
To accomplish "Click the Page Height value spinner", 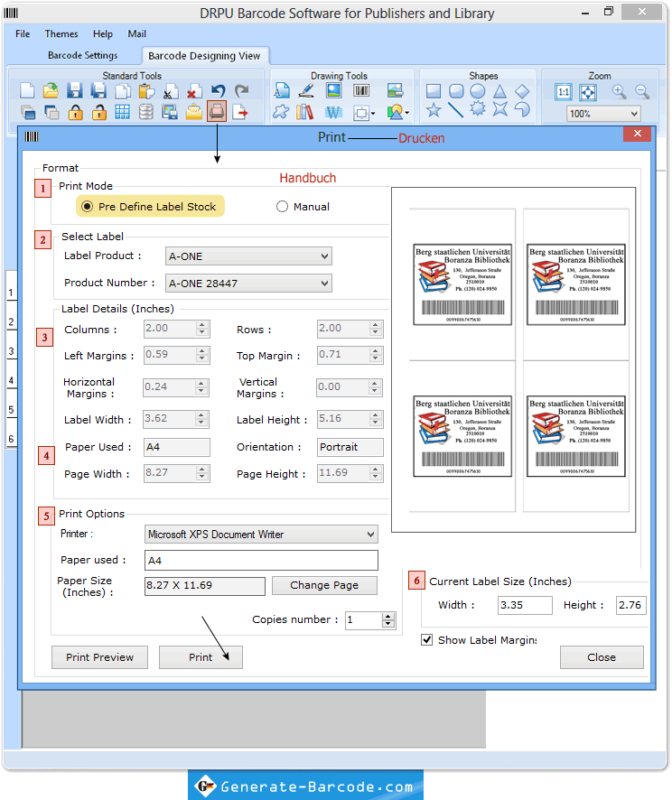I will pos(376,473).
